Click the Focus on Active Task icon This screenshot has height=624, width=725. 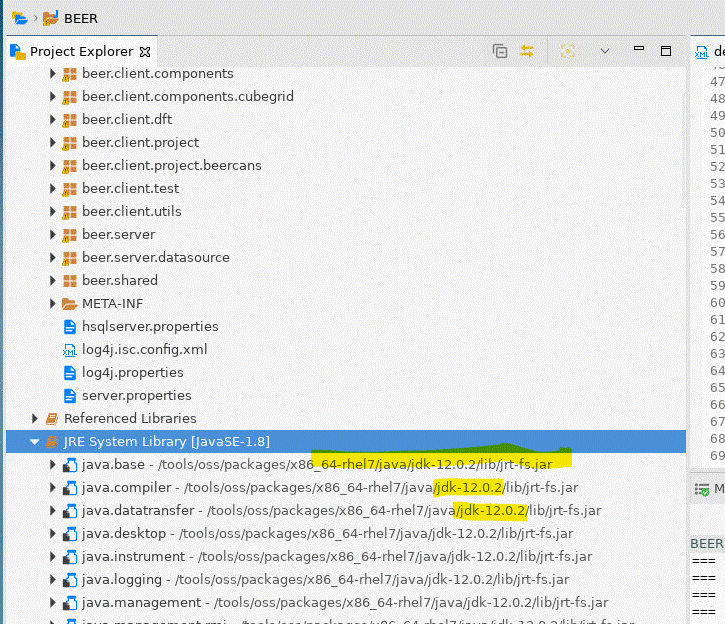(x=568, y=51)
